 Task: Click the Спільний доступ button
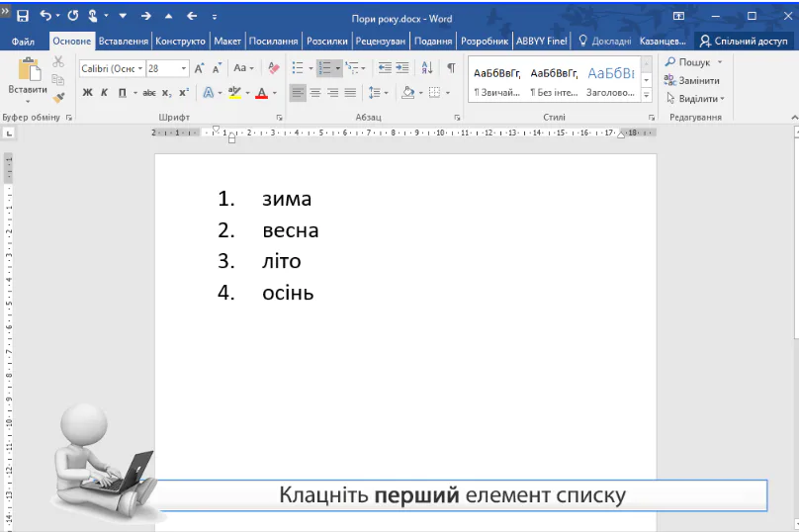[x=743, y=42]
